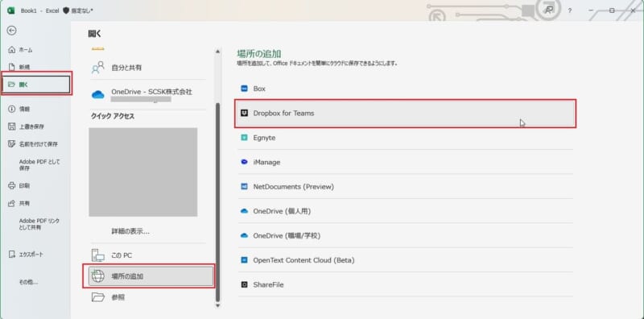
Task: Select 場所の追加 (Add a place)
Action: (x=151, y=276)
